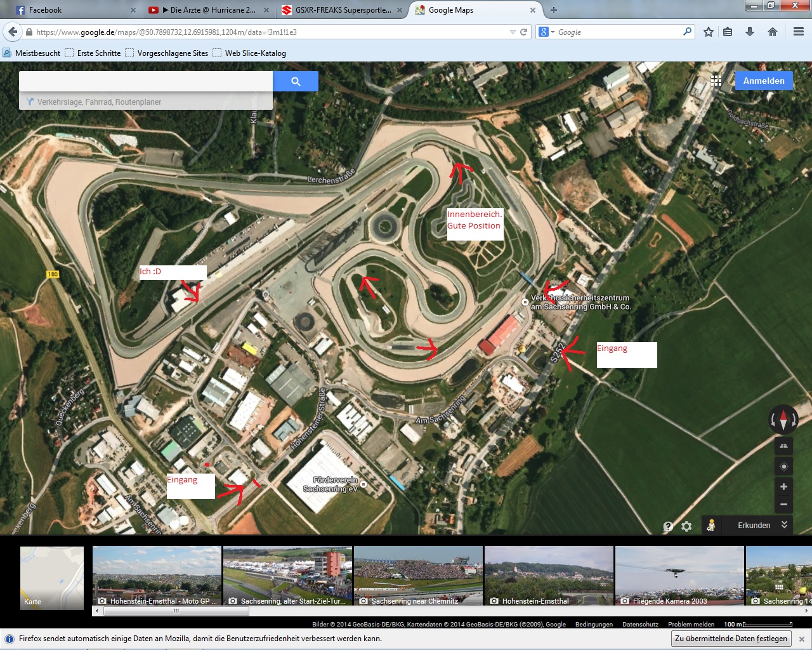Show my location on the map
The width and height of the screenshot is (812, 650).
783,467
